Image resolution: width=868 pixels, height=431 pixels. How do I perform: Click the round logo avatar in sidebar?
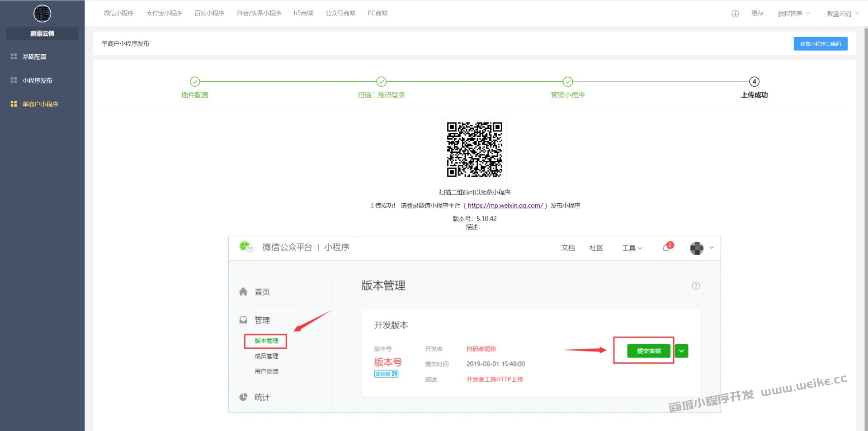click(x=42, y=14)
